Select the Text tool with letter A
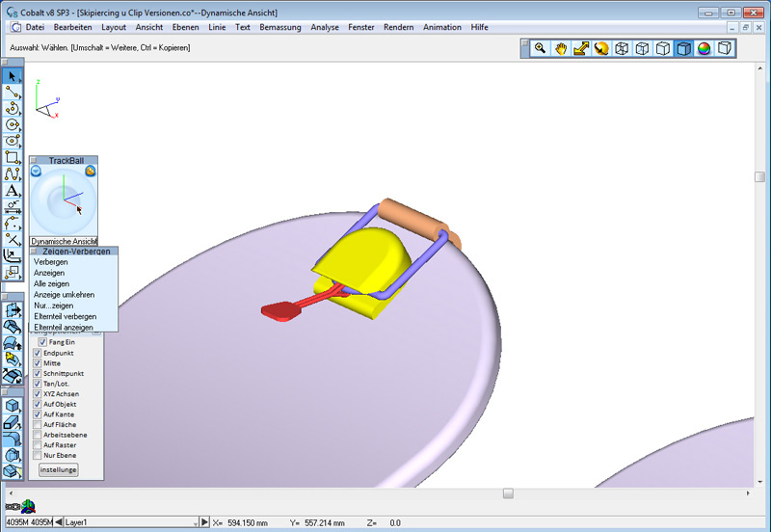The image size is (771, 532). click(13, 190)
